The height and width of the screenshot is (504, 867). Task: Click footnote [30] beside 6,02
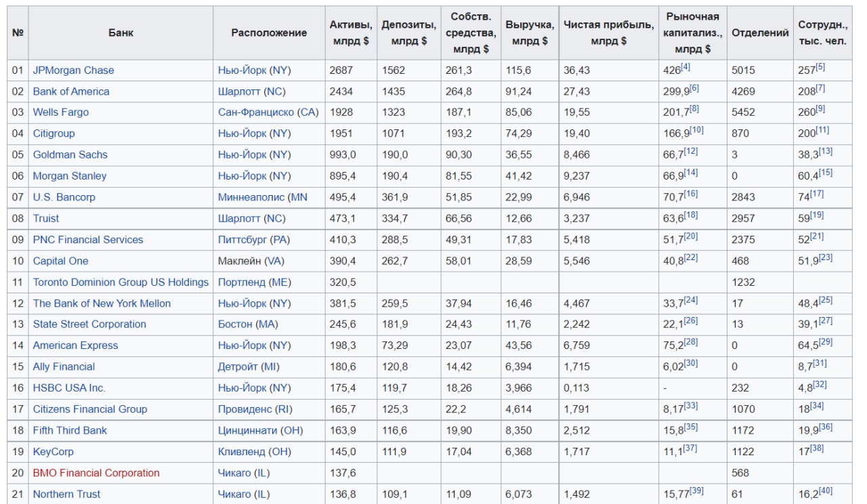coord(691,363)
